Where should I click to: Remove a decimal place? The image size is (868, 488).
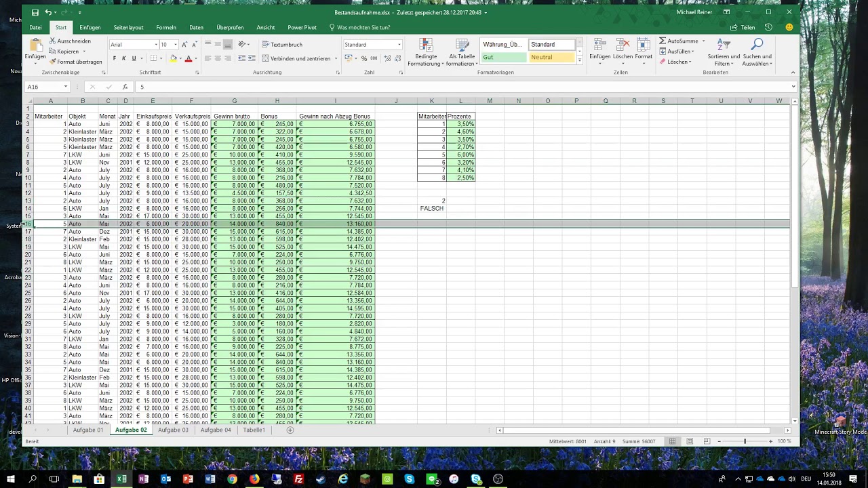click(x=397, y=58)
